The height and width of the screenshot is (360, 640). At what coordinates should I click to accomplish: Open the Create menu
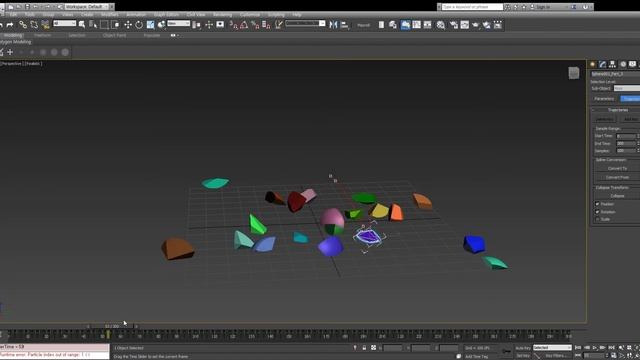click(x=87, y=15)
